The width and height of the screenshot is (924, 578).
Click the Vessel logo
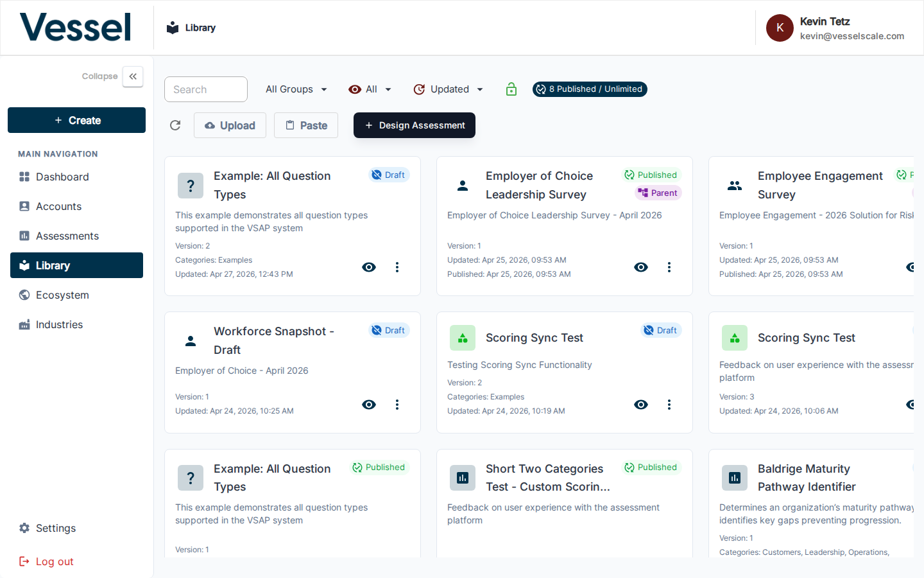[x=76, y=28]
